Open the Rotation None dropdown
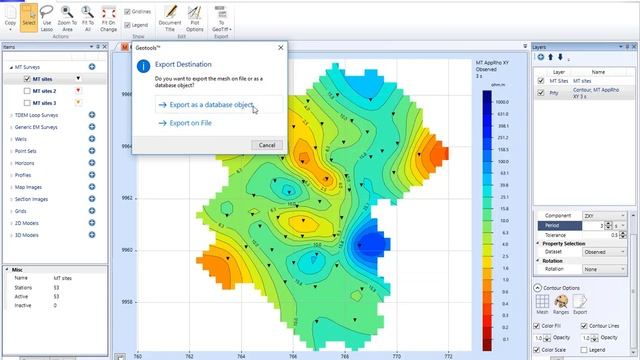Viewport: 640px width, 360px height. pyautogui.click(x=604, y=269)
